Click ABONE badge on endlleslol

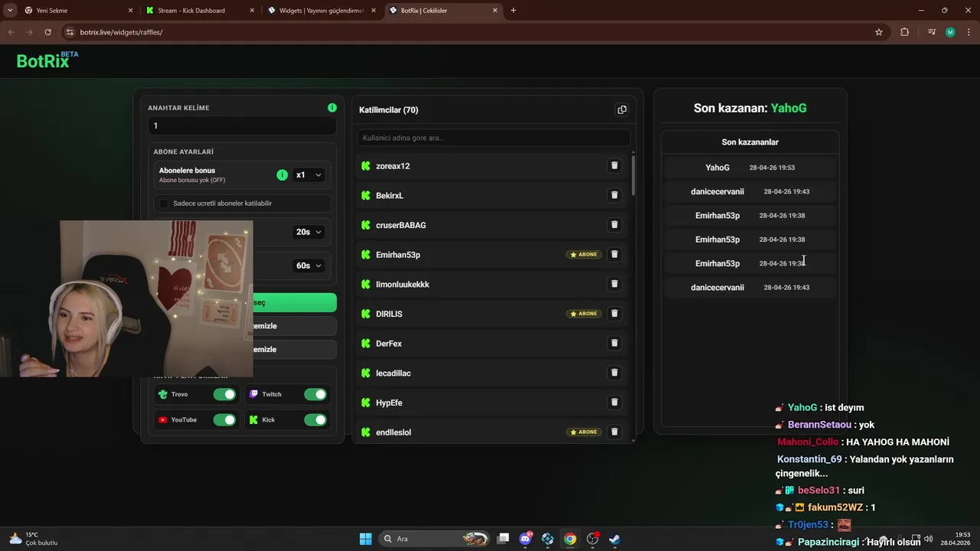pyautogui.click(x=583, y=432)
